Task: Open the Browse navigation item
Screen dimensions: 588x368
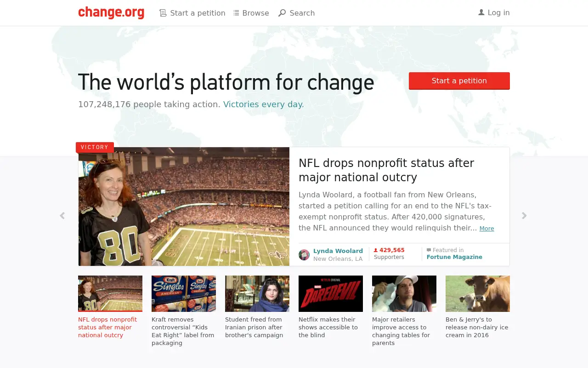Action: pos(251,13)
